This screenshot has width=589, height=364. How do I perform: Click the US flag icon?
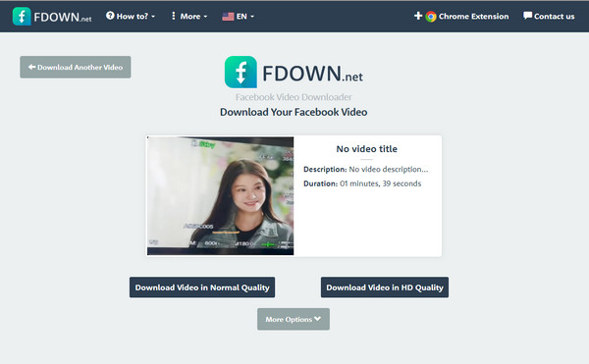(228, 17)
